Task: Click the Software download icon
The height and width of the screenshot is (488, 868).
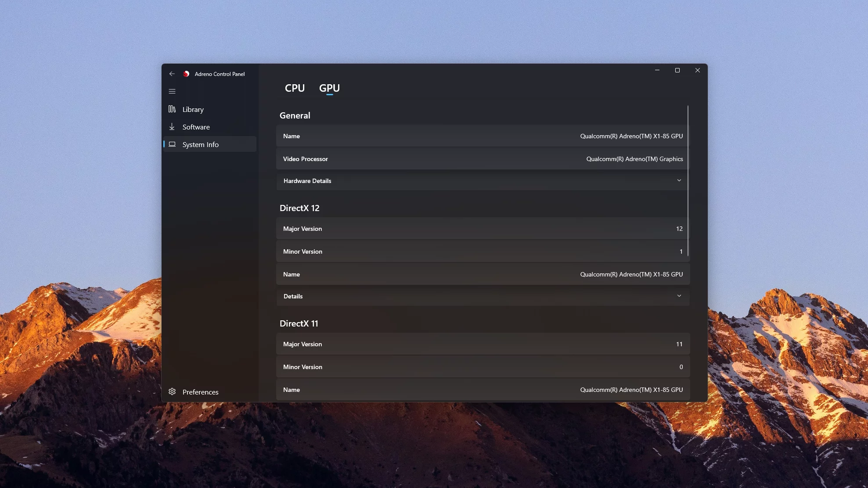Action: (x=172, y=126)
